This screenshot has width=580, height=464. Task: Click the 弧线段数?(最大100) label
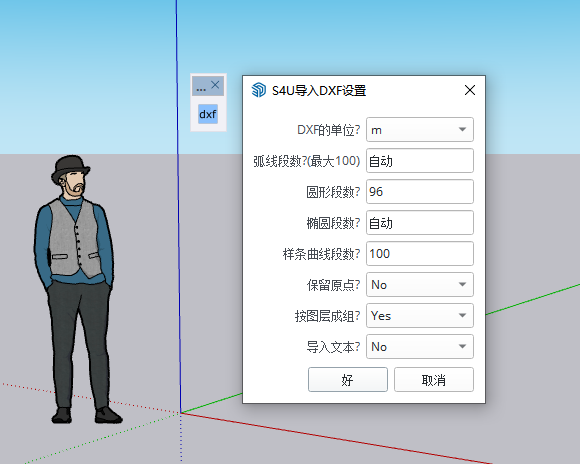(x=307, y=161)
